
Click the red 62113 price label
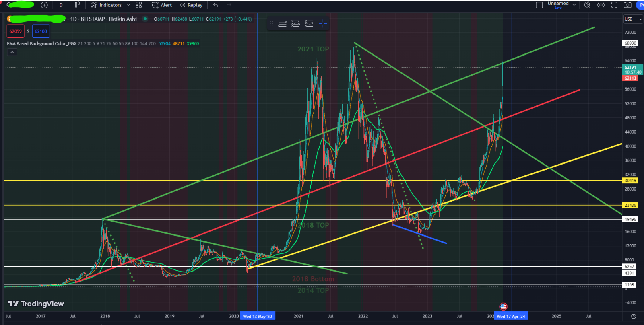click(x=630, y=78)
